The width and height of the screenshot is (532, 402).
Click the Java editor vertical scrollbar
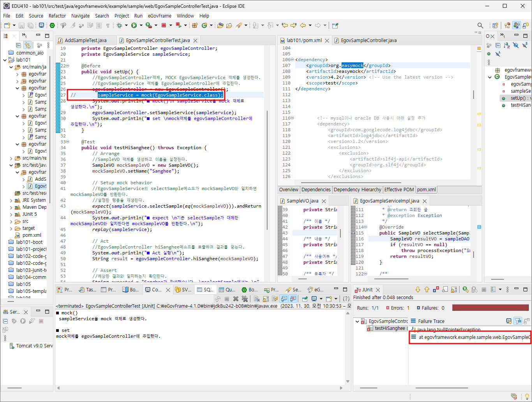(x=267, y=170)
